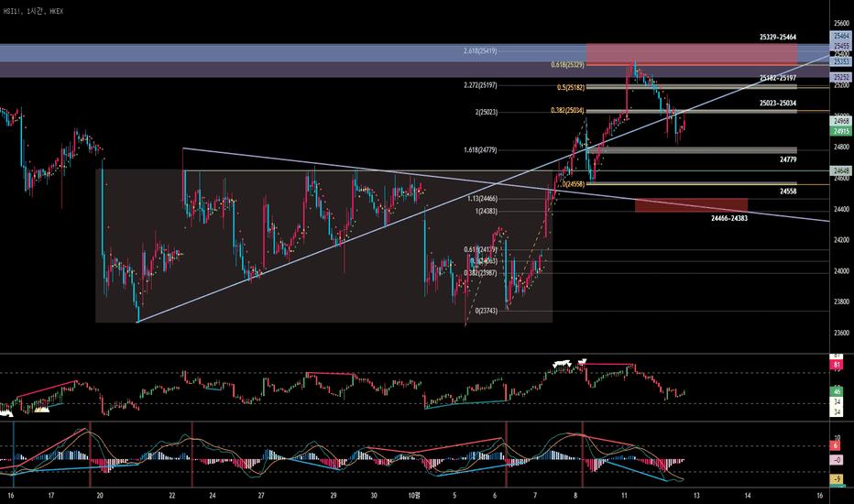Select the 25252 price tag on axis
The image size is (854, 504).
841,78
